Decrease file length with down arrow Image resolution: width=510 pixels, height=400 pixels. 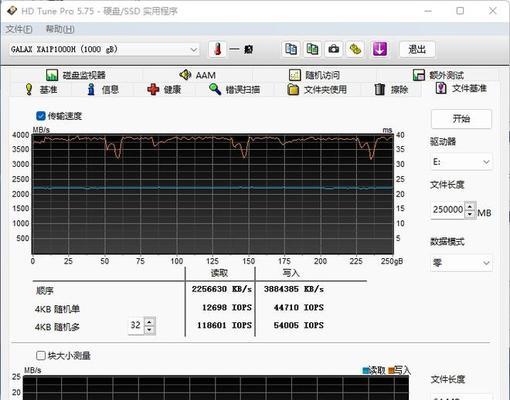coord(470,214)
